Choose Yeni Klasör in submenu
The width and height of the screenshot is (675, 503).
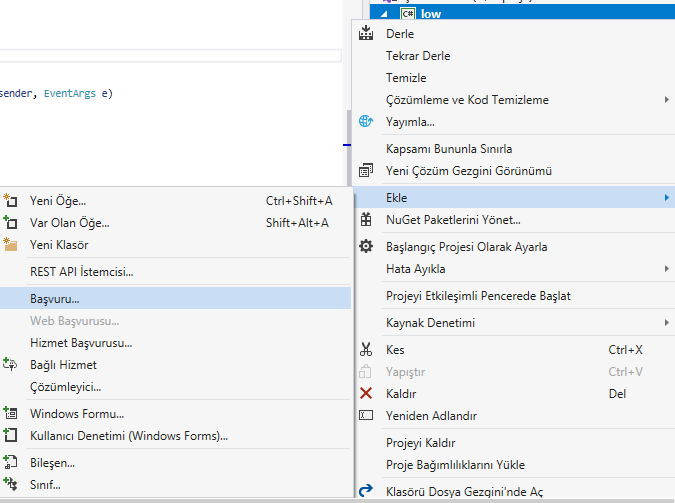[x=175, y=244]
